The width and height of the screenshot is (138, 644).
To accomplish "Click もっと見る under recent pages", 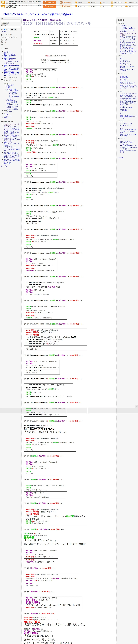I will coord(4,166).
